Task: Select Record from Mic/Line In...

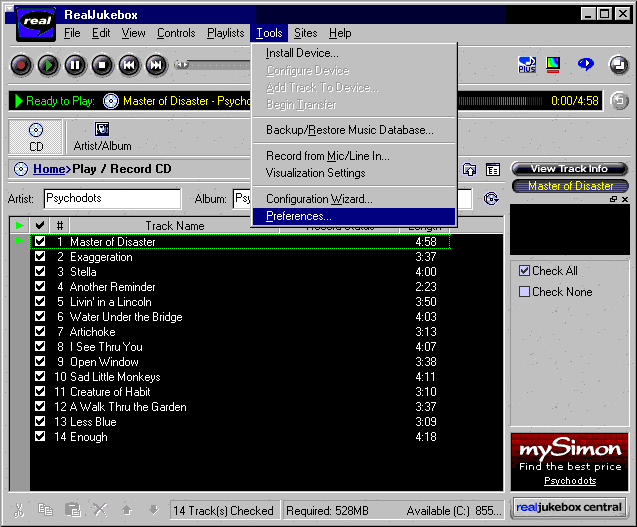Action: click(x=354, y=156)
